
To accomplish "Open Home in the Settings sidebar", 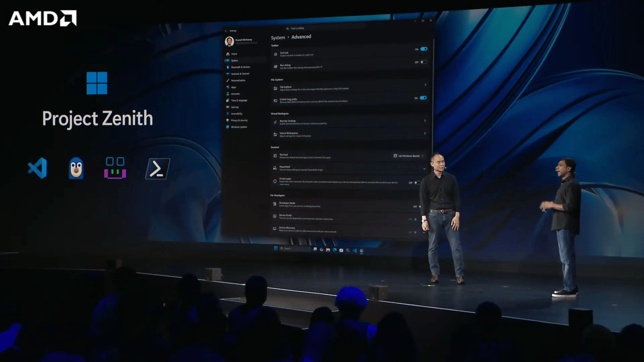I will point(234,54).
